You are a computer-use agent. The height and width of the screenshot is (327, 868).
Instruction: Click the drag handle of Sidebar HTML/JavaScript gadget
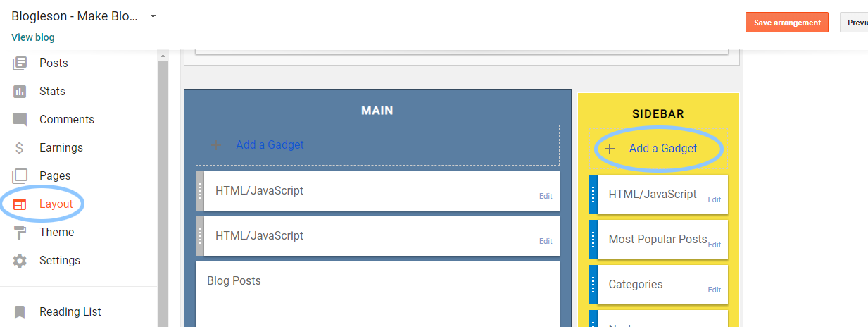593,195
